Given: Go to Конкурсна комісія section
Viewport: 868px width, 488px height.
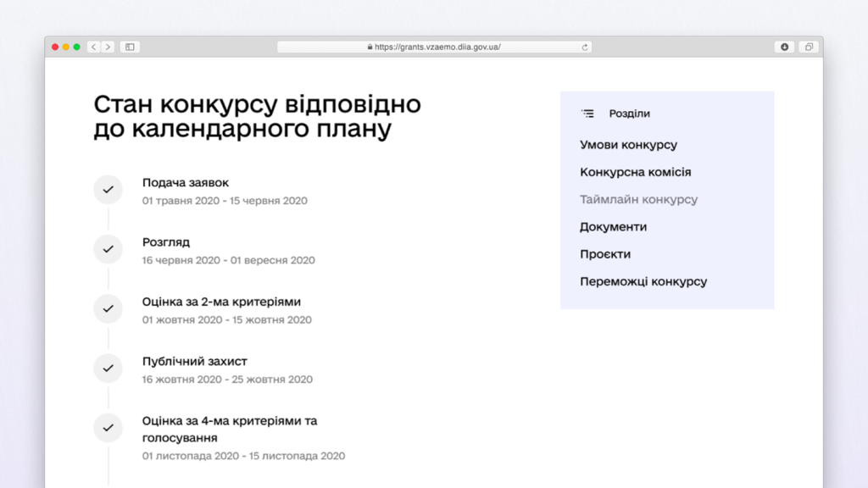Looking at the screenshot, I should tap(635, 172).
